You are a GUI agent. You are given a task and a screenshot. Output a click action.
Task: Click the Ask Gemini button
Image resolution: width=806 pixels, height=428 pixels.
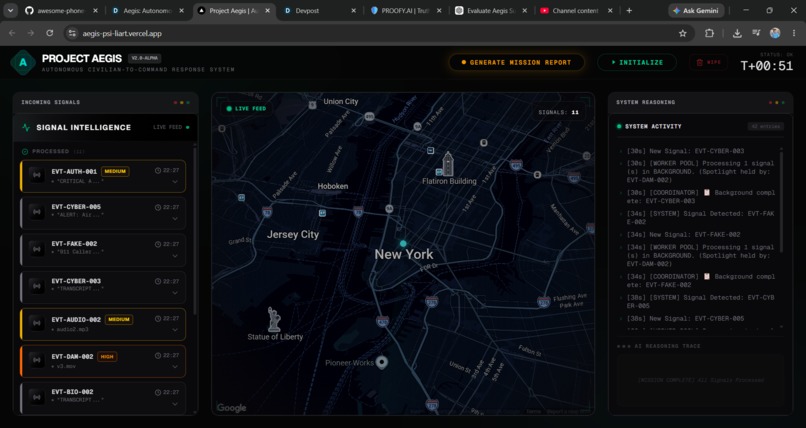(x=697, y=11)
